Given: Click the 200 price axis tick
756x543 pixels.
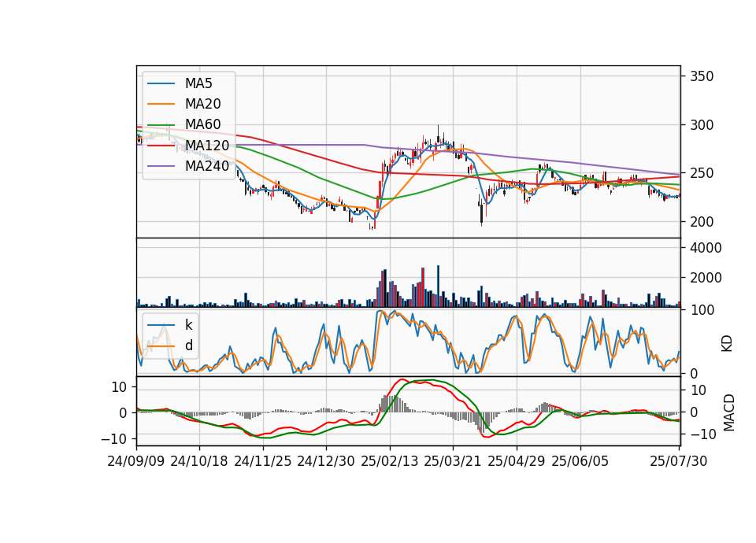Looking at the screenshot, I should tap(702, 222).
